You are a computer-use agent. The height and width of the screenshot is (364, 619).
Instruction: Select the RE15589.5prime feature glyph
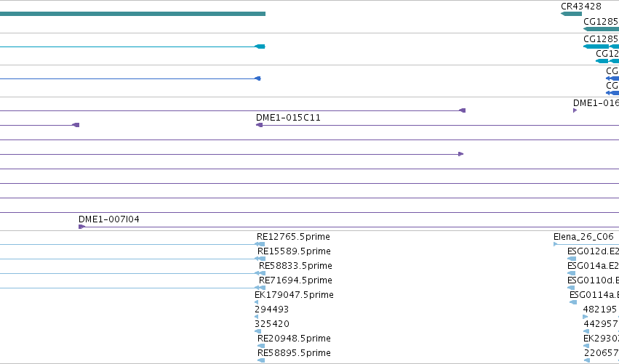(260, 259)
